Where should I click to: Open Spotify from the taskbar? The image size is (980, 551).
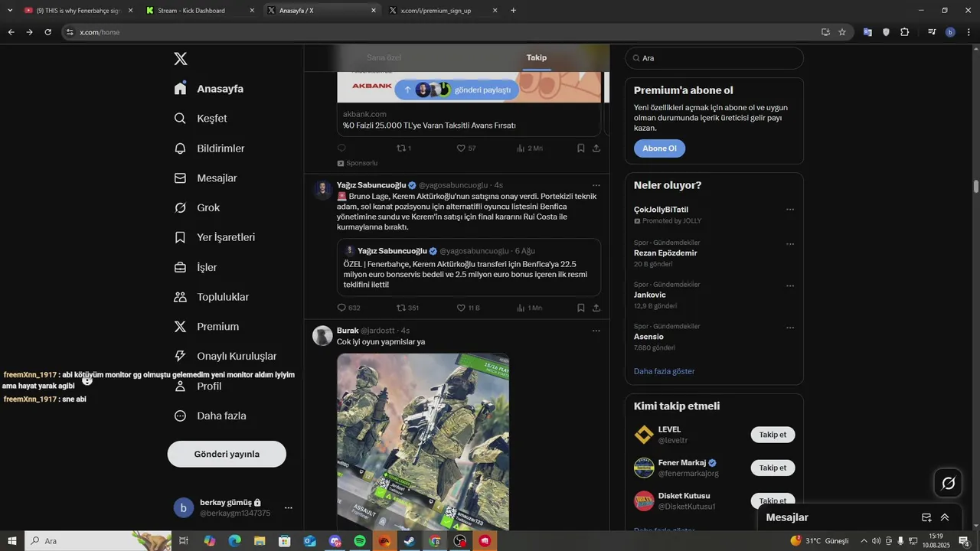(360, 541)
